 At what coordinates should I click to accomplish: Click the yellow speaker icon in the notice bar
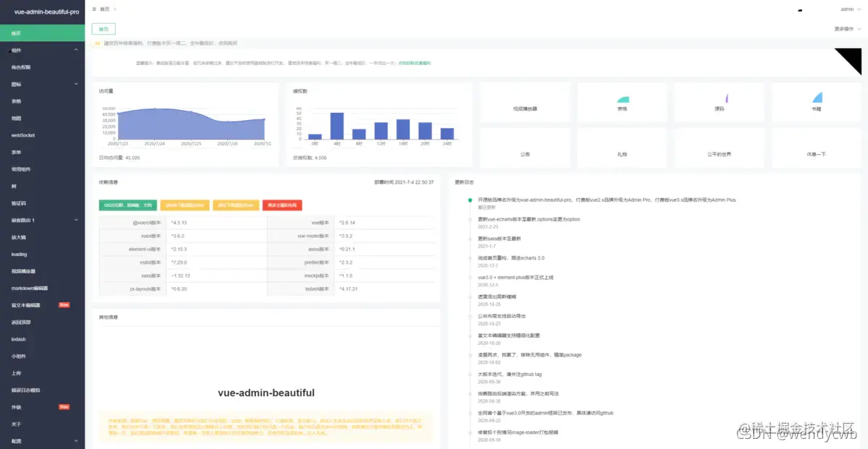coord(98,43)
